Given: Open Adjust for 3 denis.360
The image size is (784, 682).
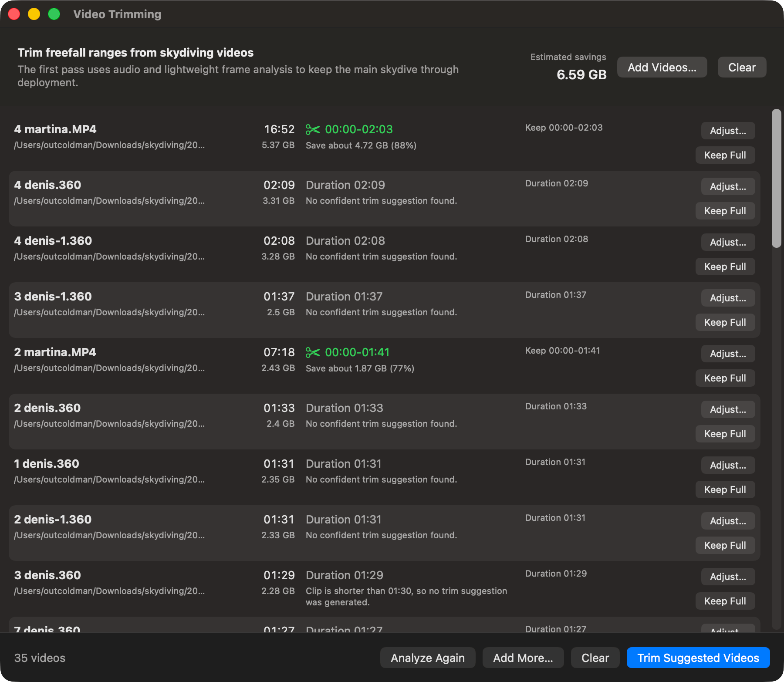Looking at the screenshot, I should click(x=727, y=577).
